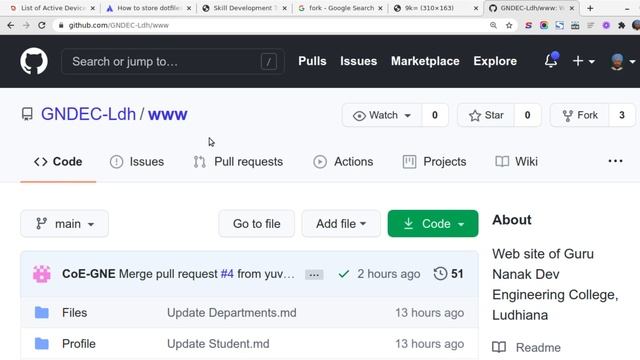Click the CoE-GNE author name
Viewport: 640px width, 360px height.
click(x=89, y=274)
